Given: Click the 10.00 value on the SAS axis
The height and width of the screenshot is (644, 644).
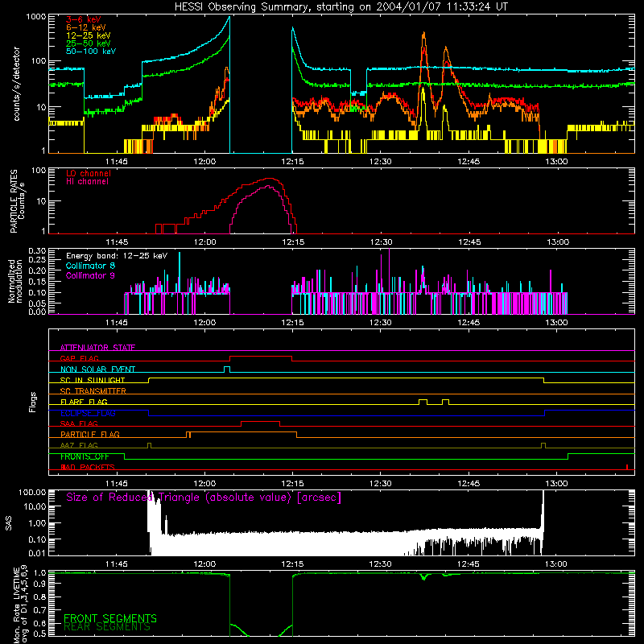Looking at the screenshot, I should coord(35,507).
